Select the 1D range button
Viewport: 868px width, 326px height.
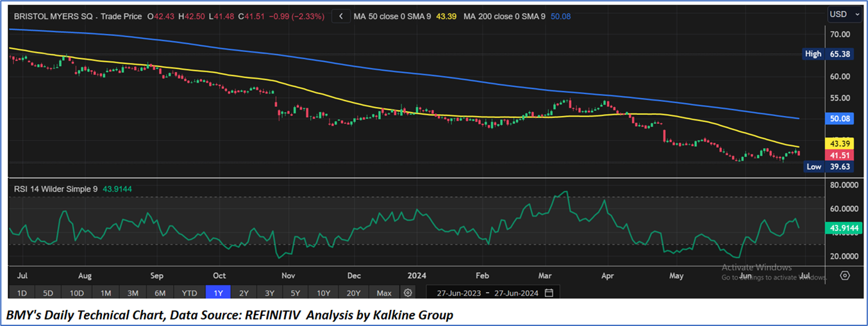coord(22,293)
